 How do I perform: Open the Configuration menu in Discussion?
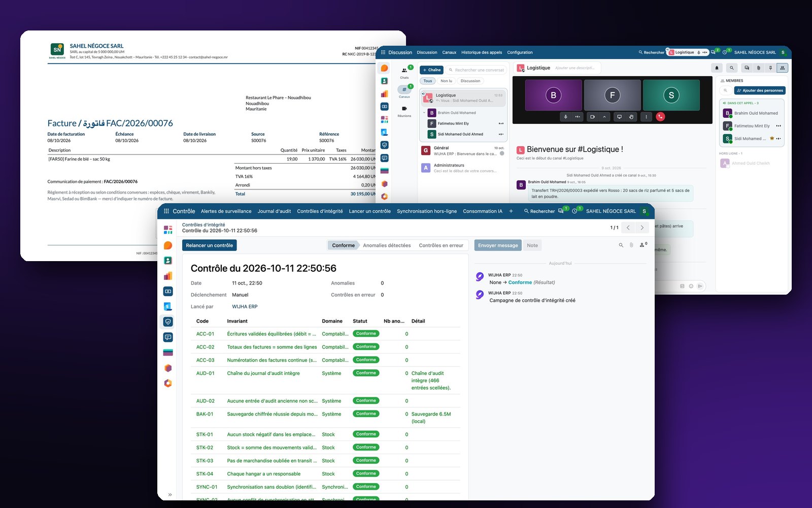click(x=520, y=52)
